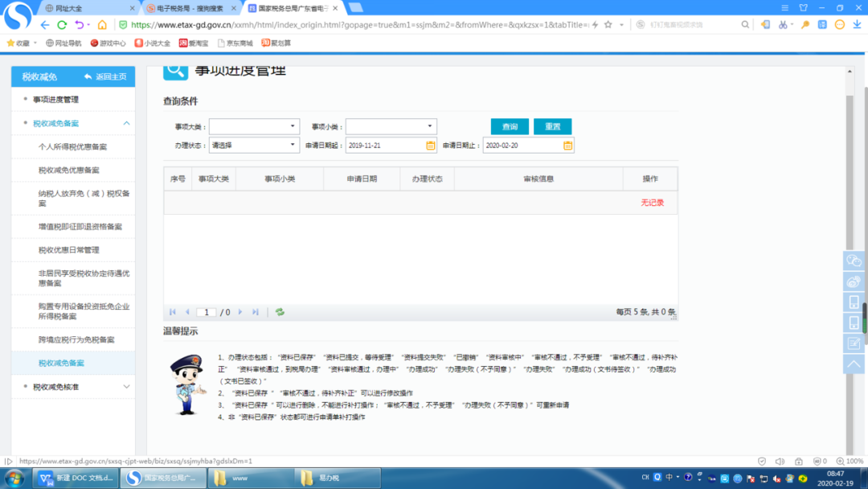Click the 重置 button

552,127
